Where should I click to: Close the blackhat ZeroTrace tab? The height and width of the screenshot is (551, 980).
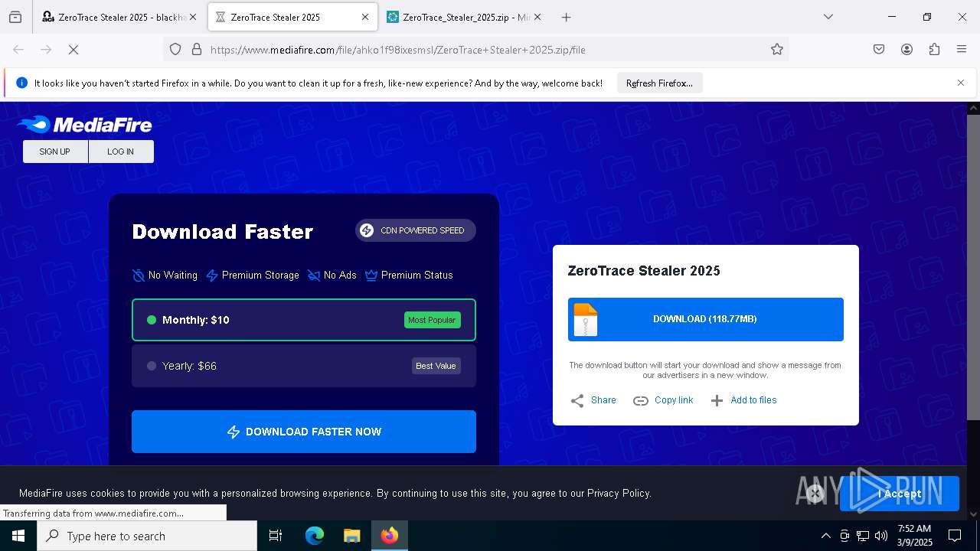click(193, 17)
